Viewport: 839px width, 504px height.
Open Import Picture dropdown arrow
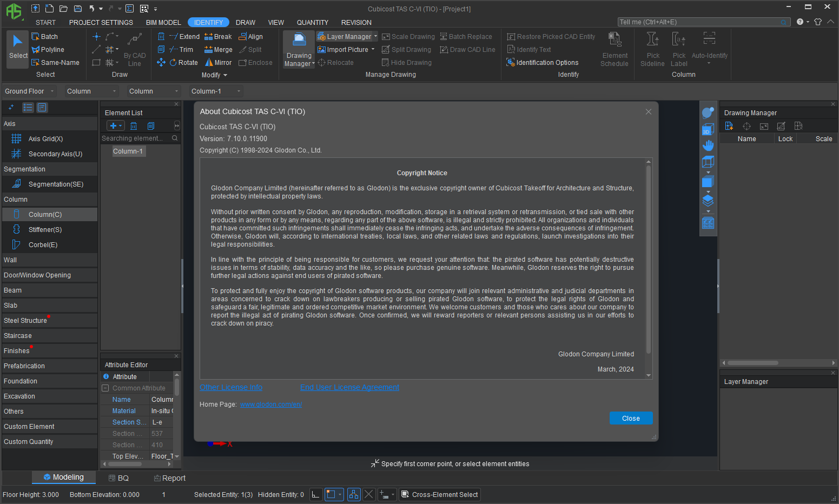point(373,50)
